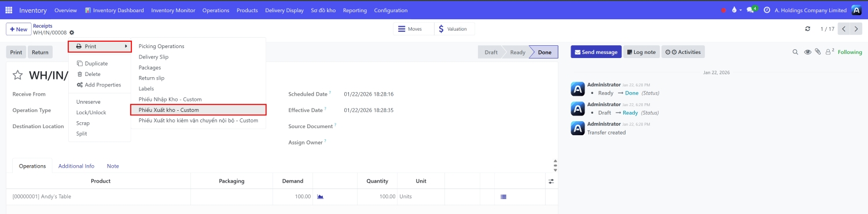Go to the next record arrow
Image resolution: width=868 pixels, height=214 pixels.
856,29
